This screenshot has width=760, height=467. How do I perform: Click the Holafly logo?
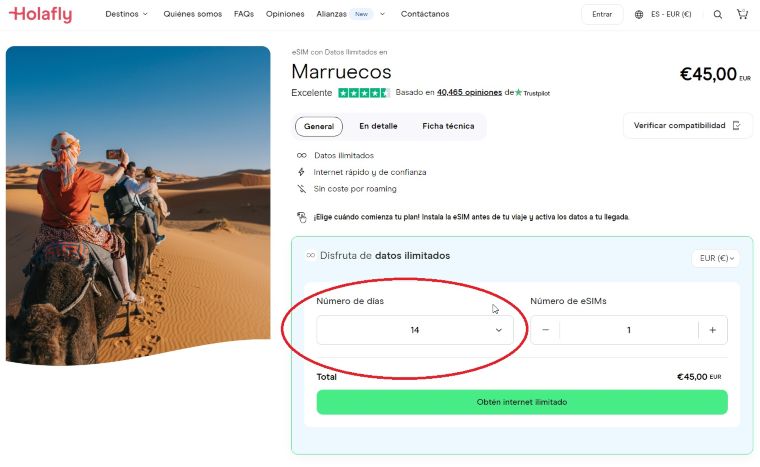coord(40,14)
